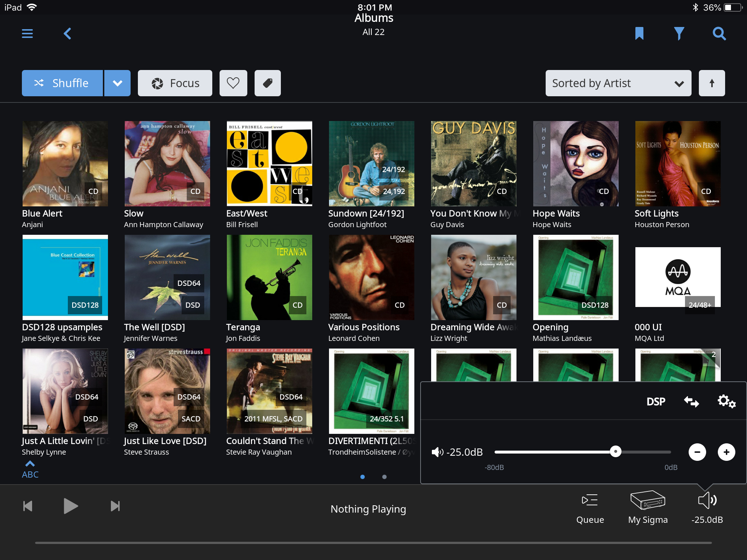747x560 pixels.
Task: Decrease volume with minus button
Action: (697, 452)
